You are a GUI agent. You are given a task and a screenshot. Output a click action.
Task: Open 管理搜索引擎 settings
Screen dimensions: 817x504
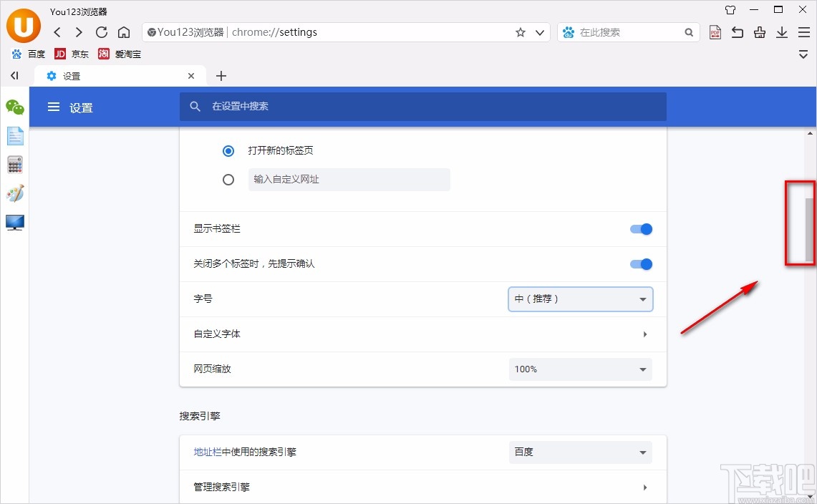(x=422, y=487)
